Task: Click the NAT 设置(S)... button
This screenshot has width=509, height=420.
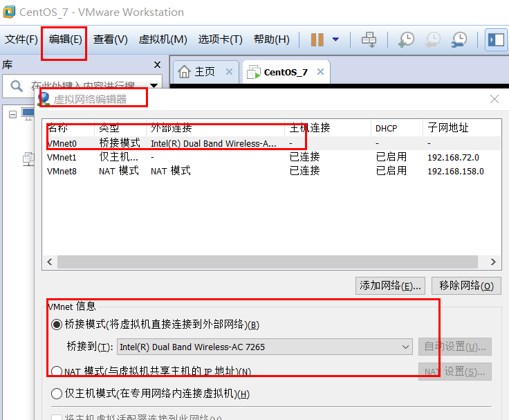Action: point(455,372)
